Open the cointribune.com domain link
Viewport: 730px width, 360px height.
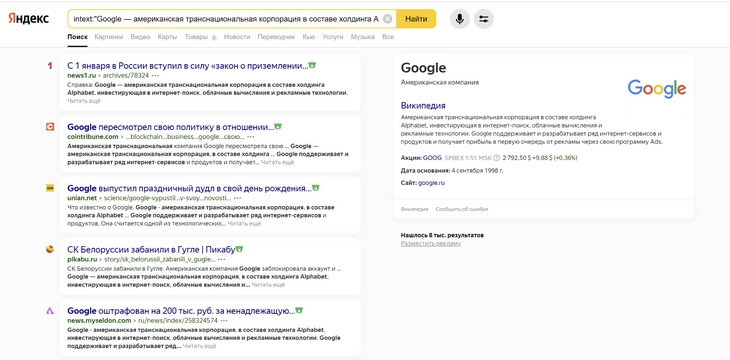(93, 137)
